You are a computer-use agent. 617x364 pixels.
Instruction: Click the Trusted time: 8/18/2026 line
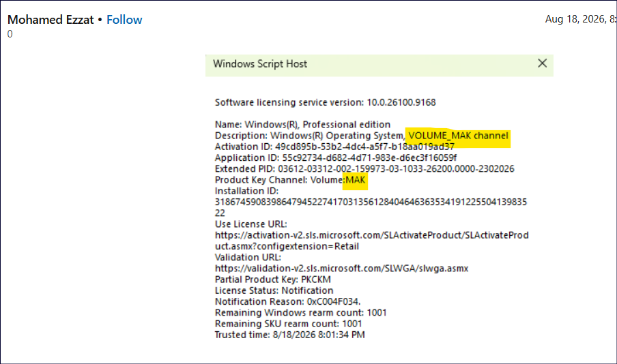pyautogui.click(x=289, y=335)
